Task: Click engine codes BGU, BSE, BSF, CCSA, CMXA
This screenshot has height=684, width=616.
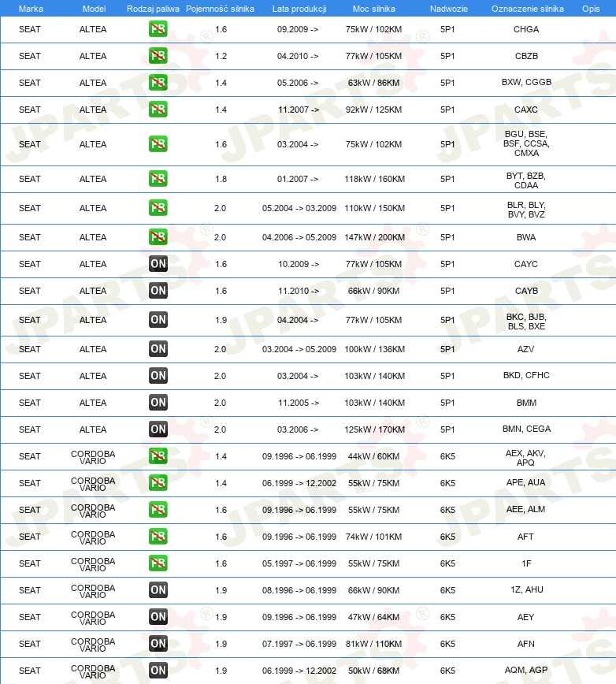Action: point(526,143)
